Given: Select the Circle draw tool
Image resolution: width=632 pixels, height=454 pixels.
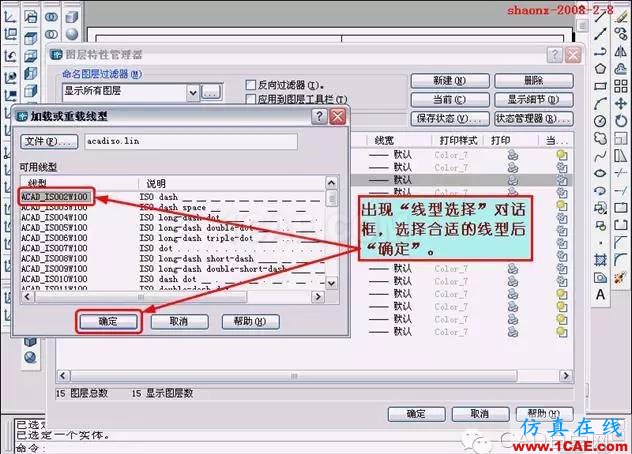Looking at the screenshot, I should pyautogui.click(x=600, y=121).
